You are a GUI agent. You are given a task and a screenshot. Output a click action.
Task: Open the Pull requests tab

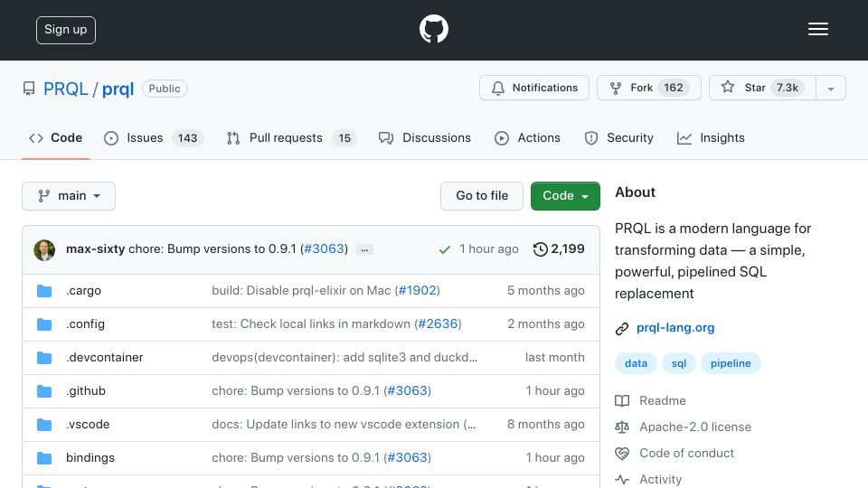pyautogui.click(x=291, y=137)
